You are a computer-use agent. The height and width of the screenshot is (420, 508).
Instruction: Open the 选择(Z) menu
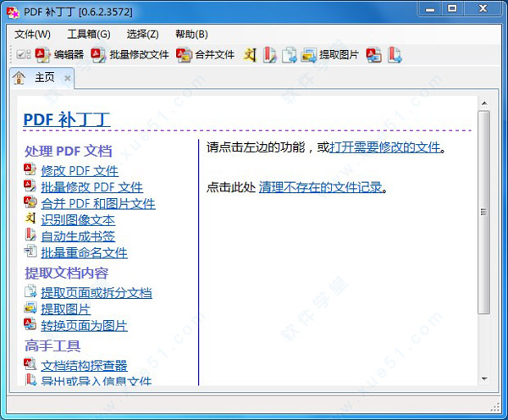point(142,34)
